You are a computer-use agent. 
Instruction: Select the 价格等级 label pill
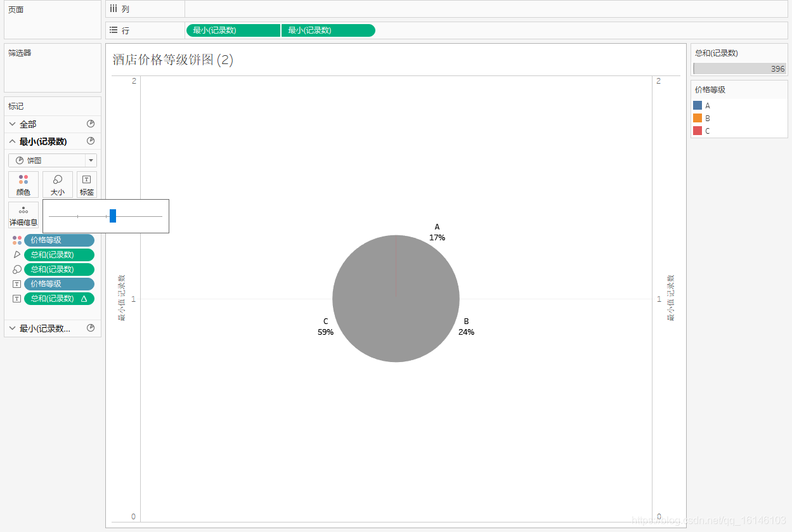click(59, 284)
